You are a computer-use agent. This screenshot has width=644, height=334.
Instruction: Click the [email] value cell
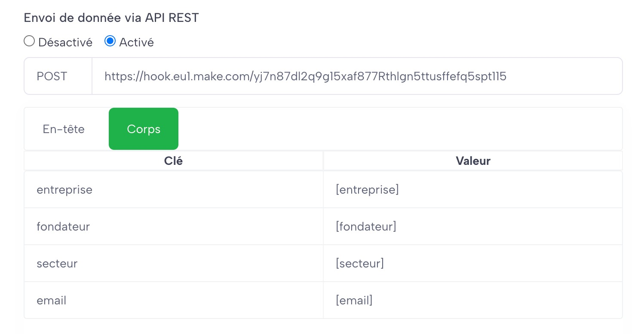pyautogui.click(x=473, y=301)
